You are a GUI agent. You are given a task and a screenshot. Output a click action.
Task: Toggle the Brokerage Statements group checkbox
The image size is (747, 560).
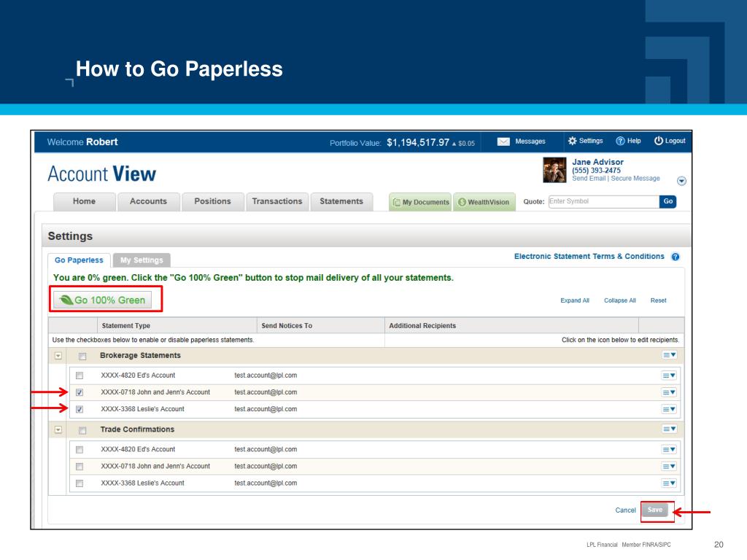[x=82, y=356]
